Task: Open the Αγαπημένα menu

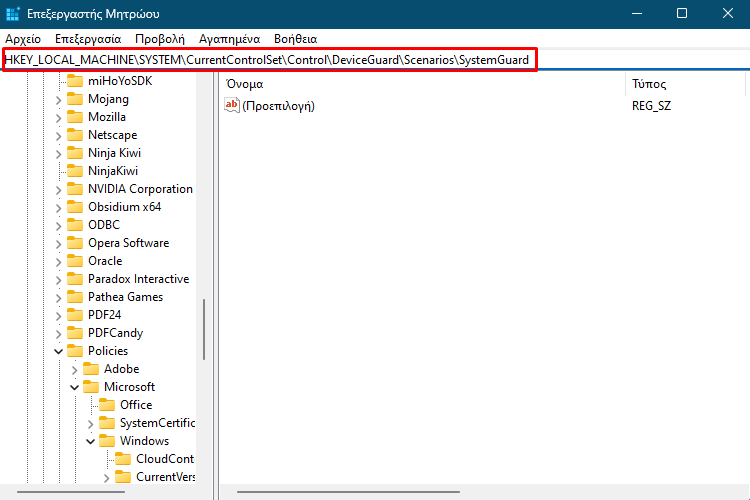Action: point(230,39)
